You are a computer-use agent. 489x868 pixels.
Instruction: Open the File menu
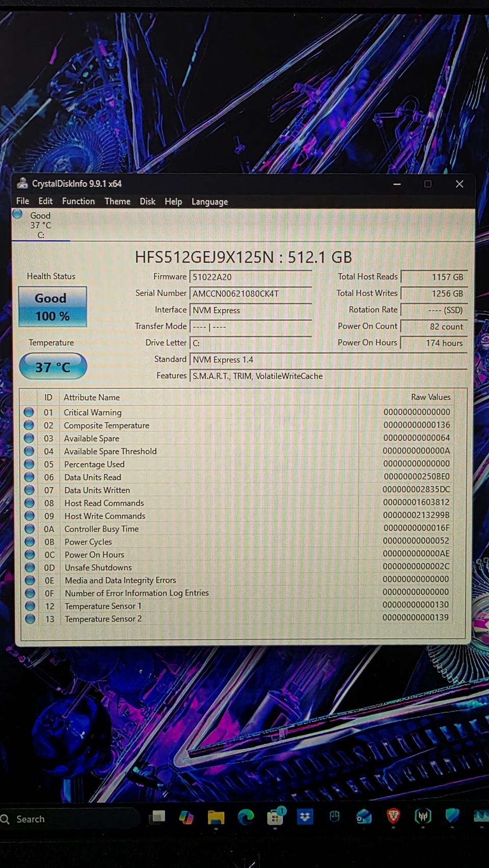pos(22,201)
